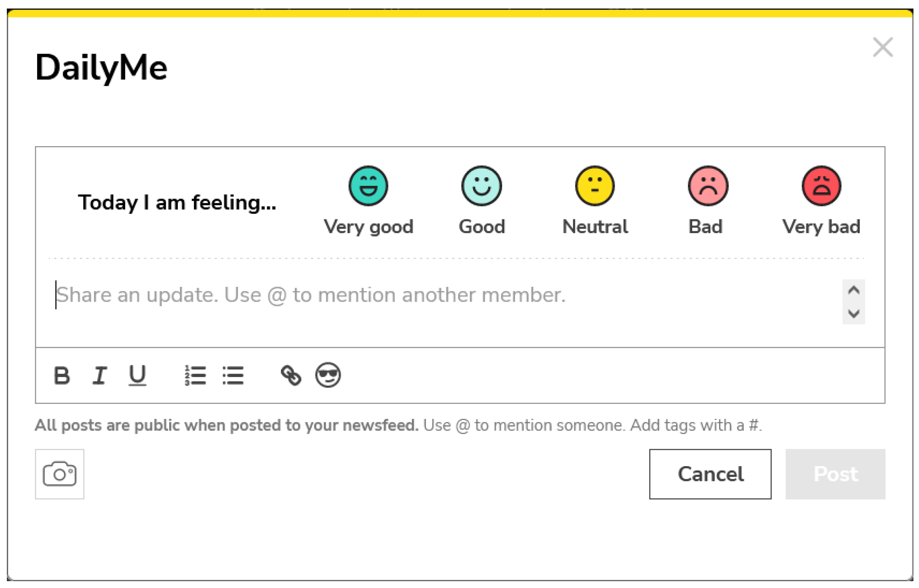
Task: Click the Very good mood label
Action: coord(368,227)
